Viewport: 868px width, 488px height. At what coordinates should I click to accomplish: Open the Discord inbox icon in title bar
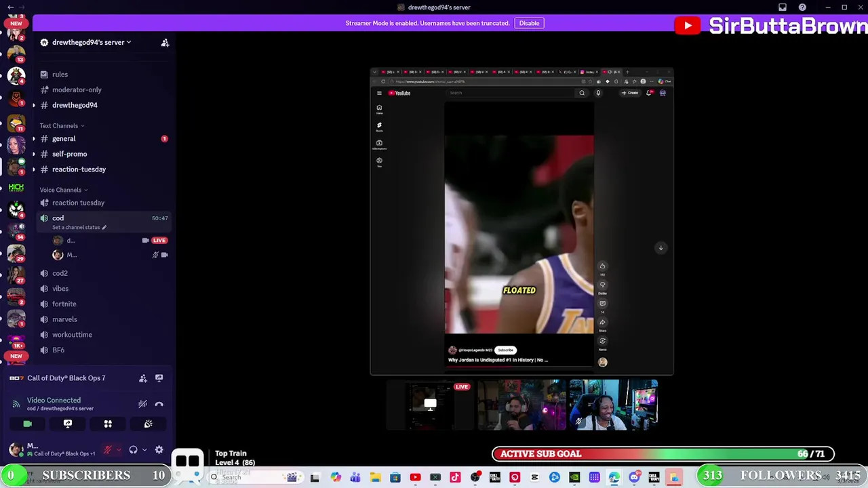[x=783, y=7]
